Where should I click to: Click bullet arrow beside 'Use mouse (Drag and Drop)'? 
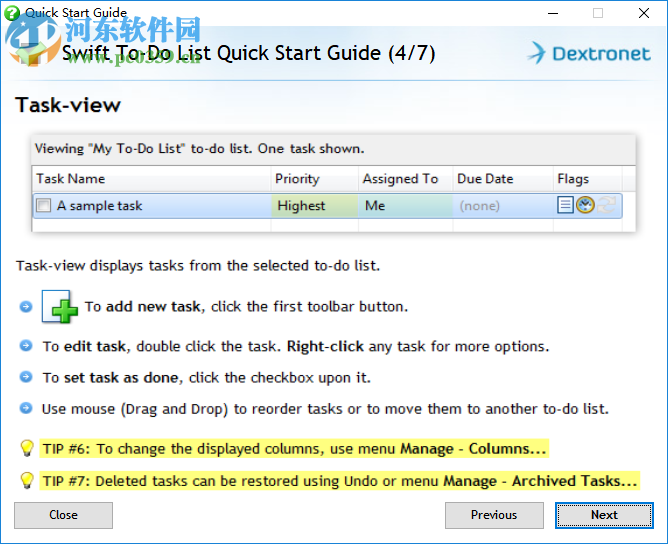pyautogui.click(x=26, y=408)
